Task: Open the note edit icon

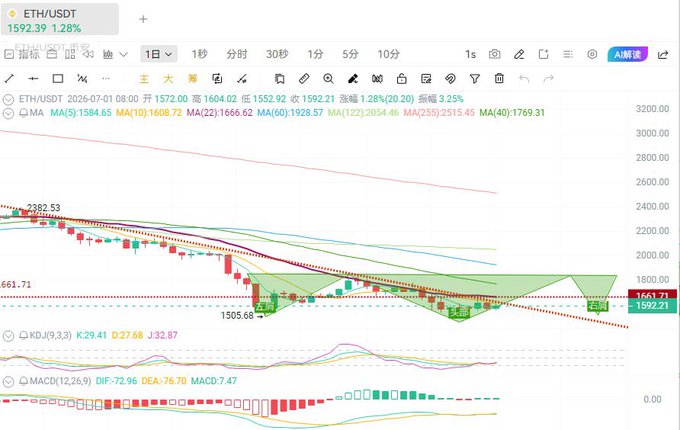Action: tap(426, 78)
